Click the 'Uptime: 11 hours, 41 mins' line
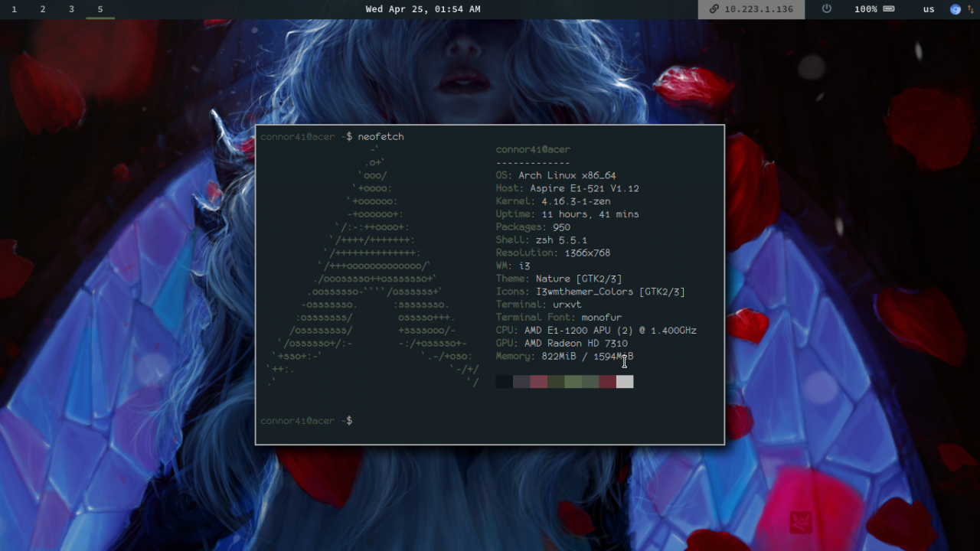This screenshot has width=980, height=551. (567, 214)
